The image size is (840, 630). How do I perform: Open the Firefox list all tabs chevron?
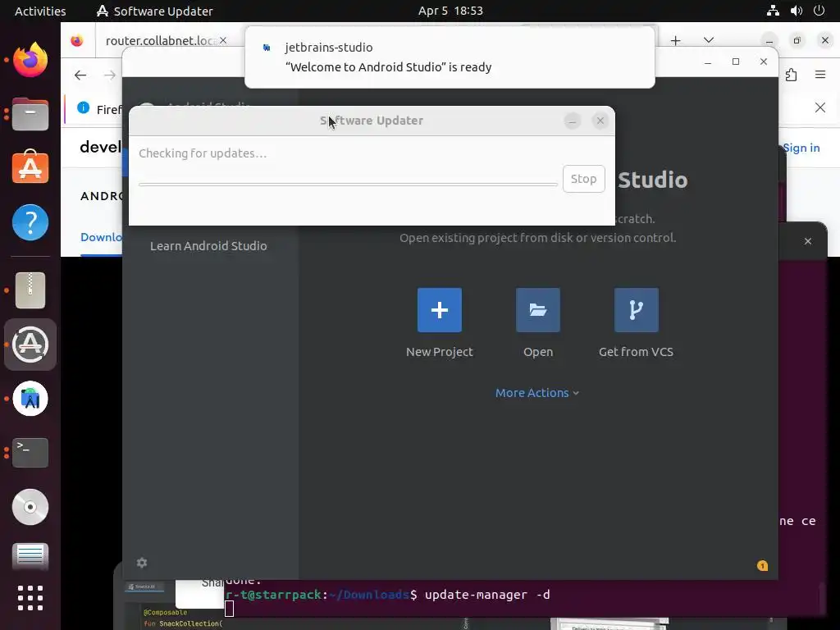[x=708, y=40]
